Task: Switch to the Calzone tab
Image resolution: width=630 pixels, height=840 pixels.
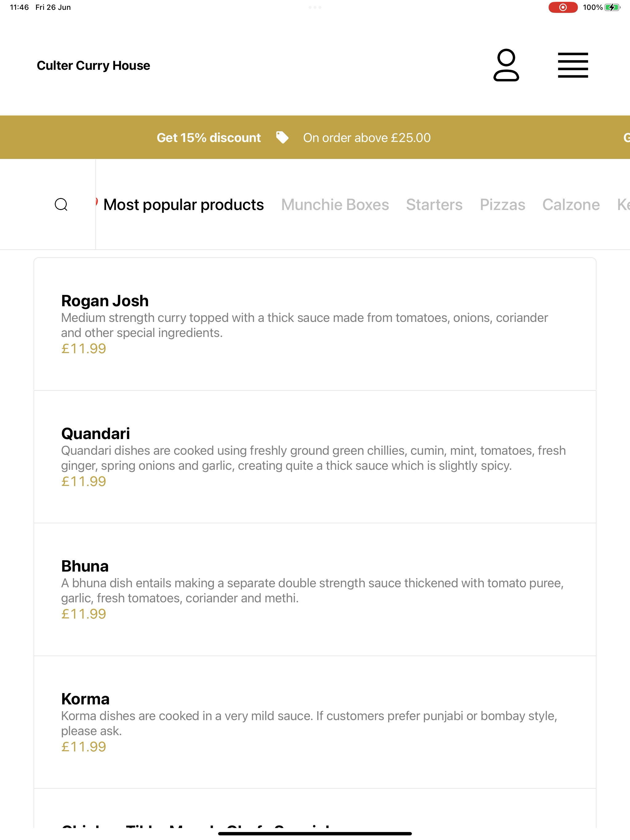Action: click(571, 205)
